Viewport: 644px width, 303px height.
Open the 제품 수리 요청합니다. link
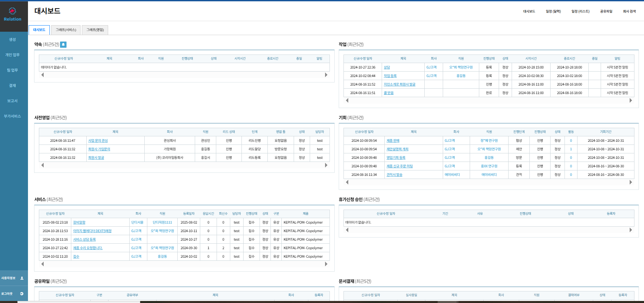[88, 248]
